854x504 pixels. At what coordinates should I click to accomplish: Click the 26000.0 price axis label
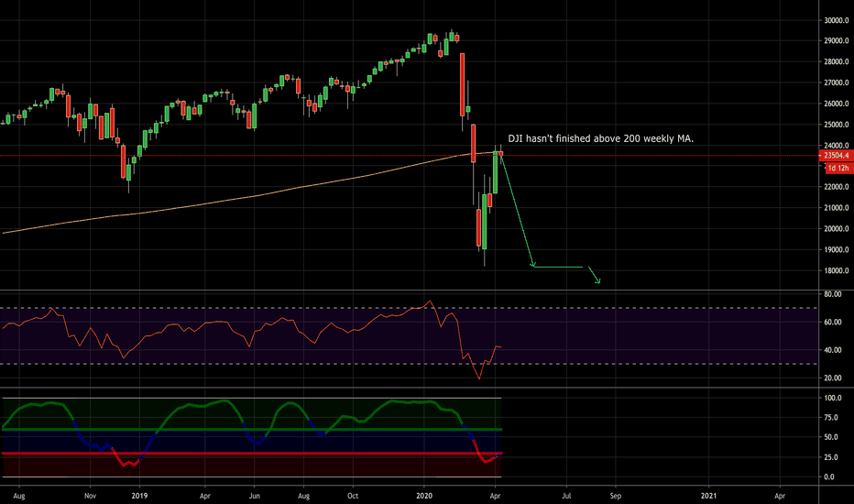pyautogui.click(x=837, y=104)
